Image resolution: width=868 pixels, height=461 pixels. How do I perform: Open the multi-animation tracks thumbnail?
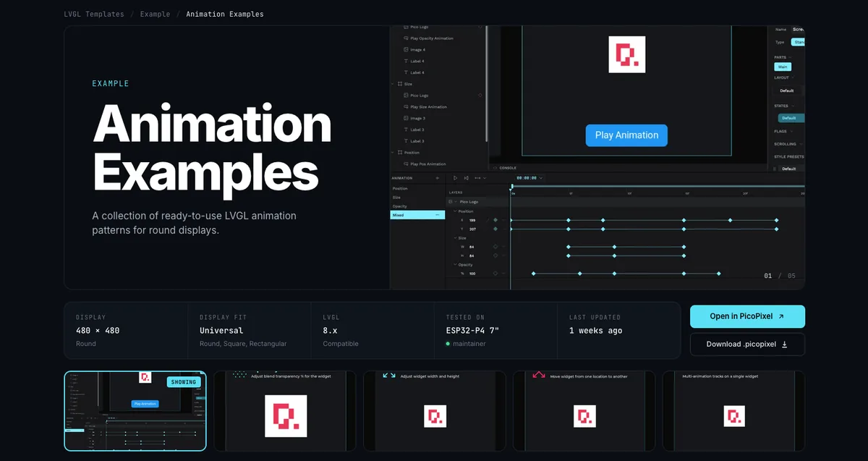pyautogui.click(x=733, y=411)
